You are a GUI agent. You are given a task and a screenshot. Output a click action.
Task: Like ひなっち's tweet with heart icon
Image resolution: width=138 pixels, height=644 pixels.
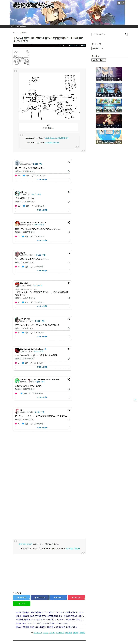(16, 206)
